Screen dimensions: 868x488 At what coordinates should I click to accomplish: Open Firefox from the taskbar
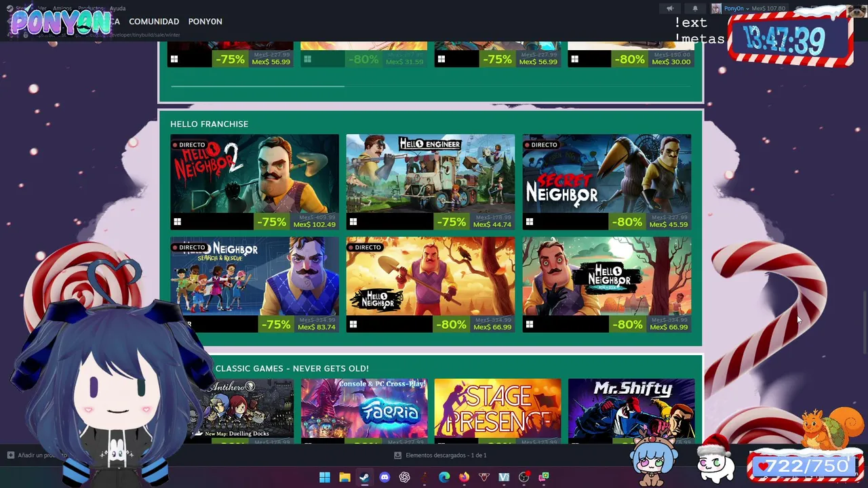click(x=464, y=477)
